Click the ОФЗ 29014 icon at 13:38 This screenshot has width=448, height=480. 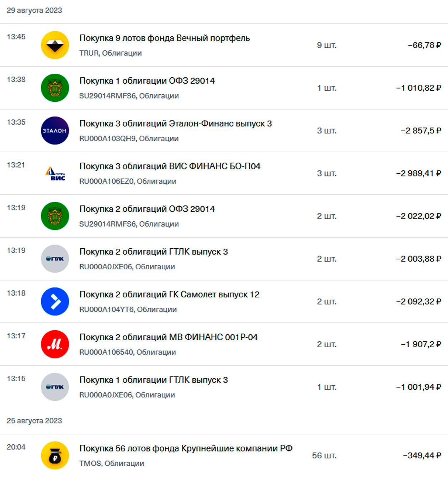55,88
